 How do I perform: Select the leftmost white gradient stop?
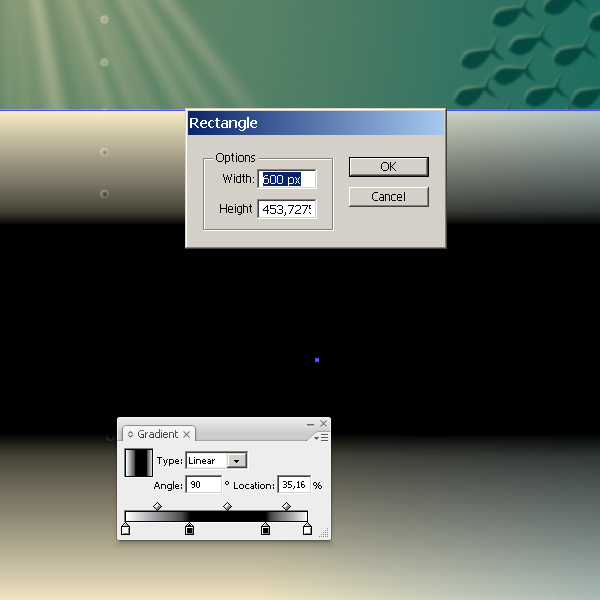(x=126, y=530)
